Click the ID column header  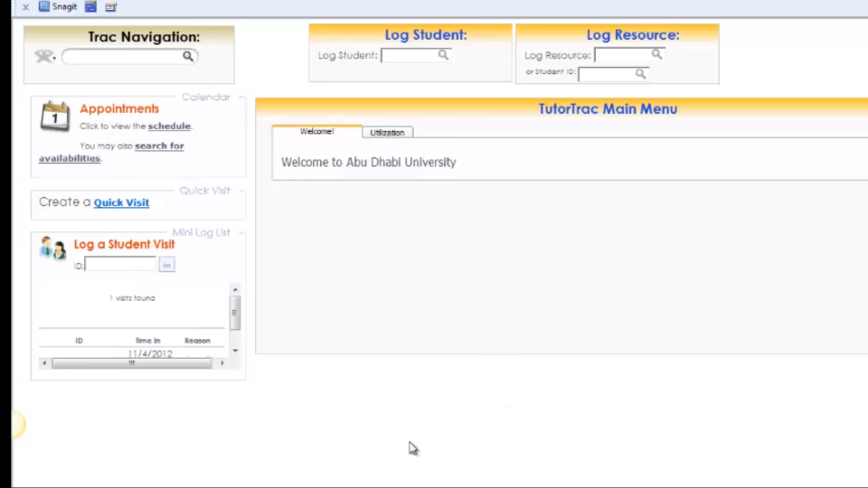pos(80,341)
